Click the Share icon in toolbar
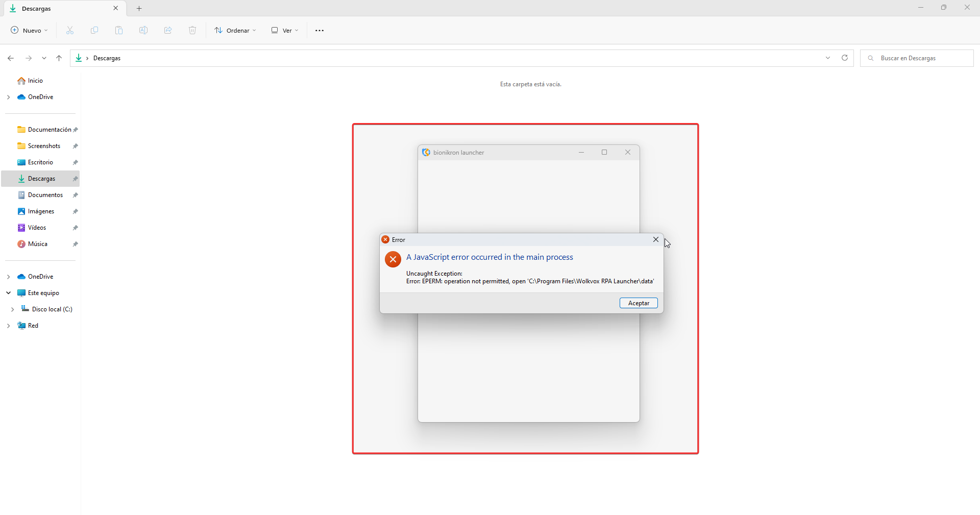 (168, 31)
